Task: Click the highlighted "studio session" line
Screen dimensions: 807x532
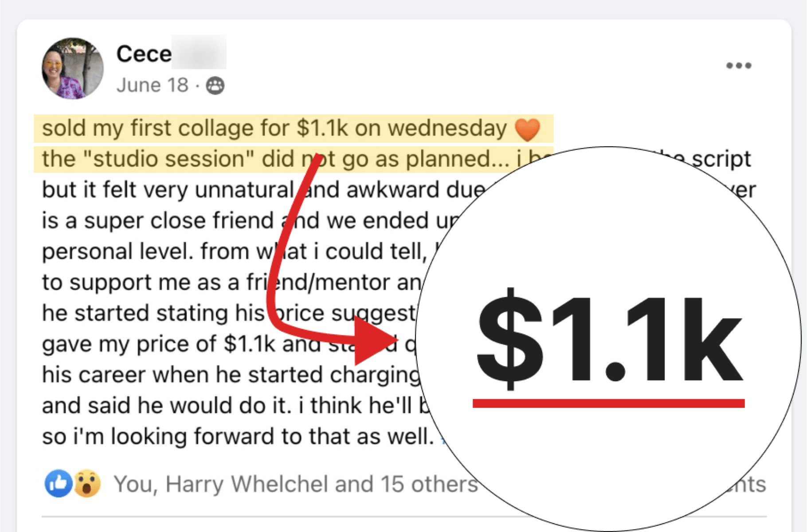Action: [x=275, y=159]
